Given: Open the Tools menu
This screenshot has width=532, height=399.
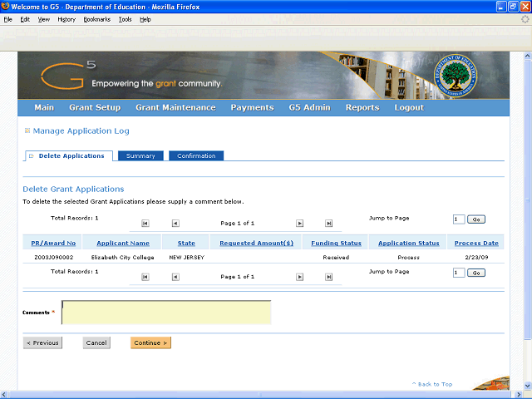Looking at the screenshot, I should coord(125,19).
